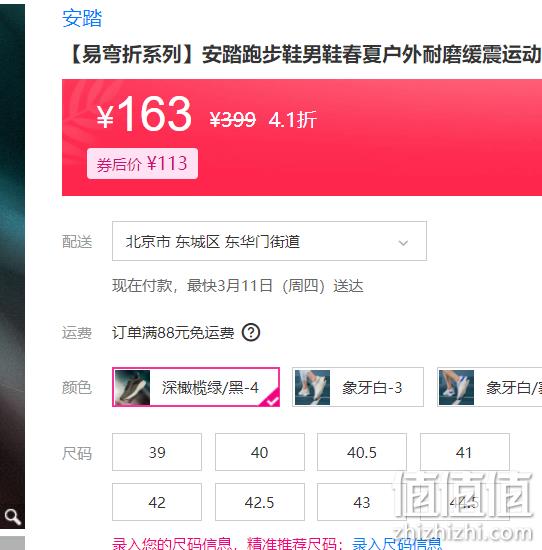Open the 安踏 brand link
542x550 pixels.
(82, 18)
